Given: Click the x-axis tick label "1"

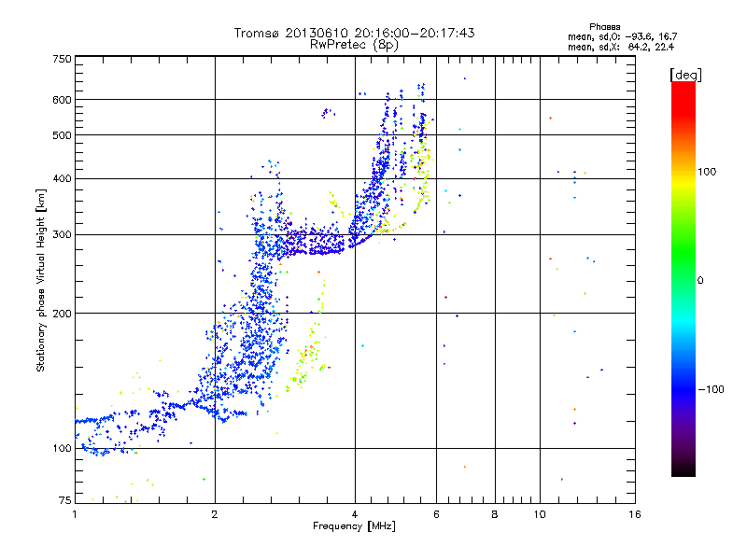Looking at the screenshot, I should click(x=75, y=514).
